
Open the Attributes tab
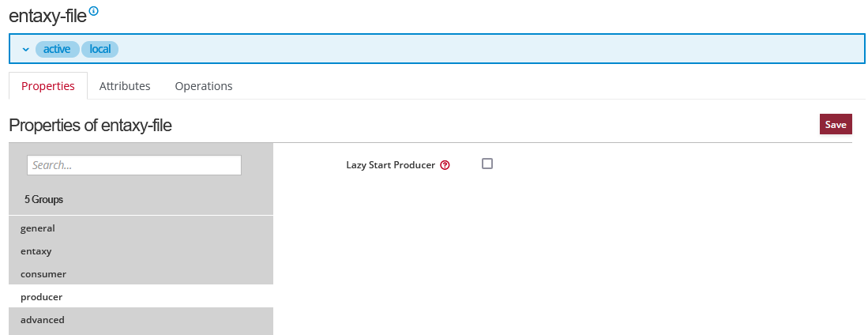coord(125,86)
